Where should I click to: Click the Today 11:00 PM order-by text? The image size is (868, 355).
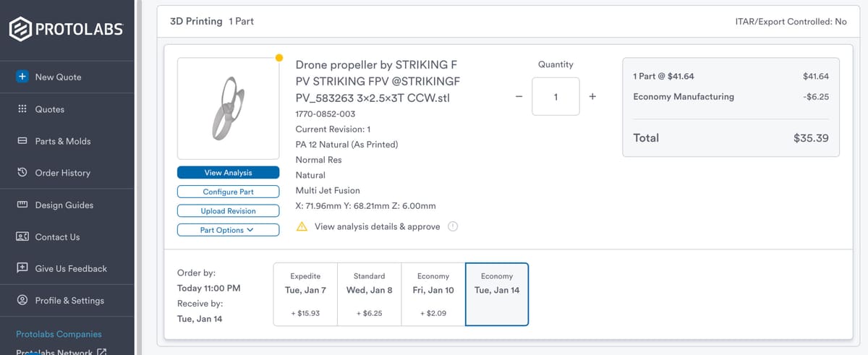click(209, 288)
